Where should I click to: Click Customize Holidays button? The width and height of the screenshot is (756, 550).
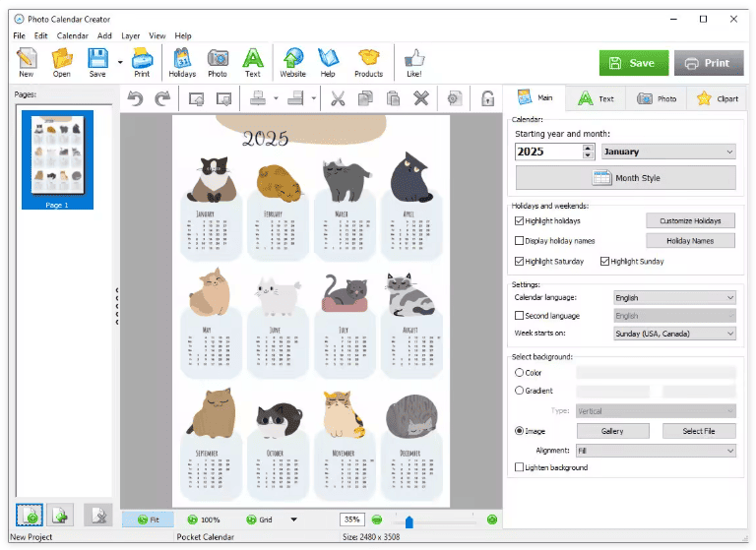[690, 220]
